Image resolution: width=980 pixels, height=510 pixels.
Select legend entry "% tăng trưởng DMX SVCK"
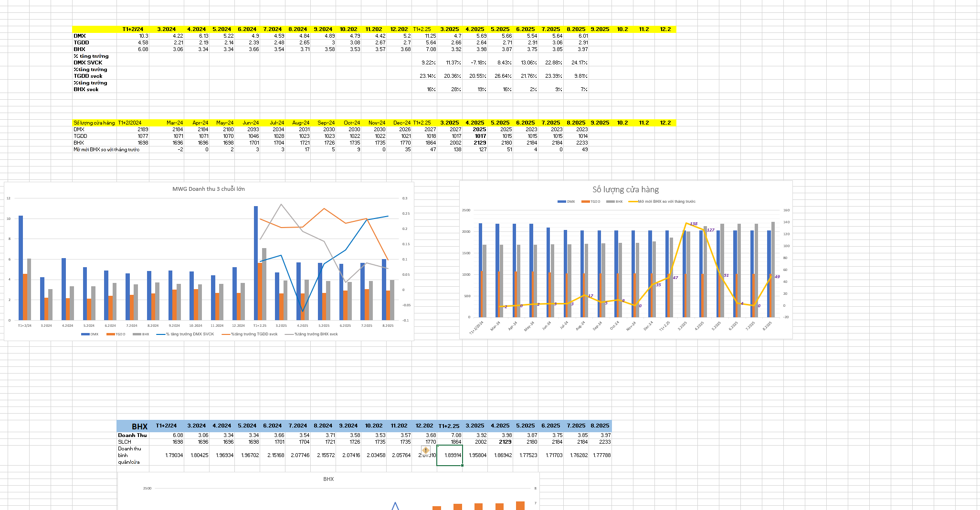[185, 334]
